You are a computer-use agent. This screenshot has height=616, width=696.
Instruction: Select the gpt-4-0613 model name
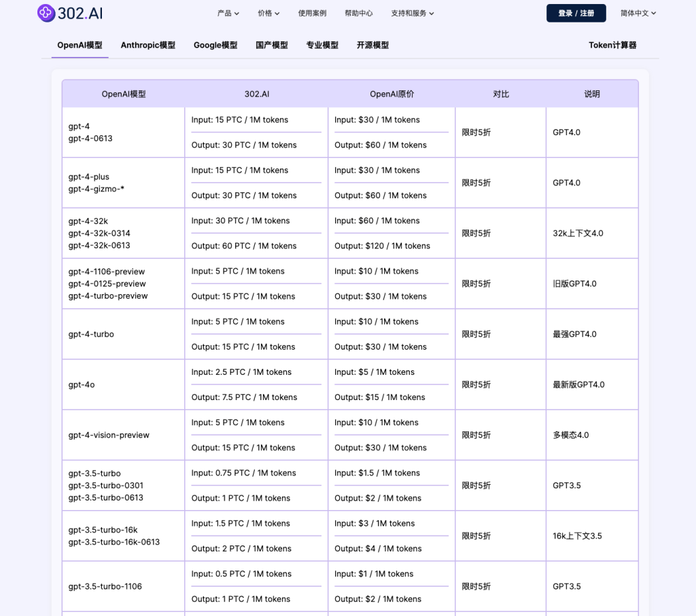(x=90, y=139)
